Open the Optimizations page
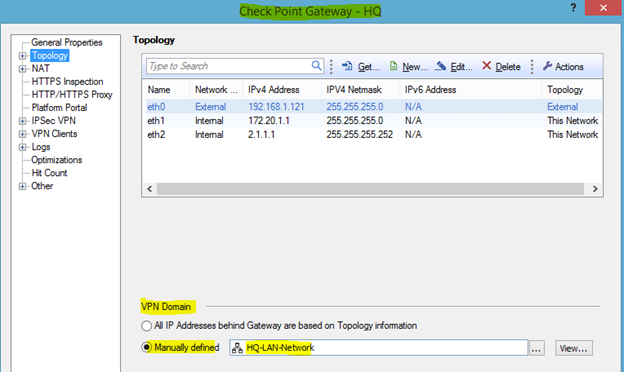This screenshot has height=372, width=624. click(57, 160)
